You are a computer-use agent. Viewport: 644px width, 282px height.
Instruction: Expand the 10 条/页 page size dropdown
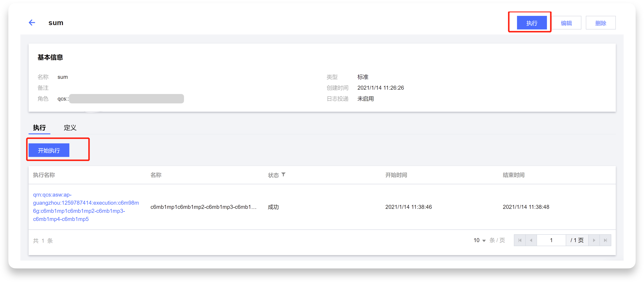(480, 240)
